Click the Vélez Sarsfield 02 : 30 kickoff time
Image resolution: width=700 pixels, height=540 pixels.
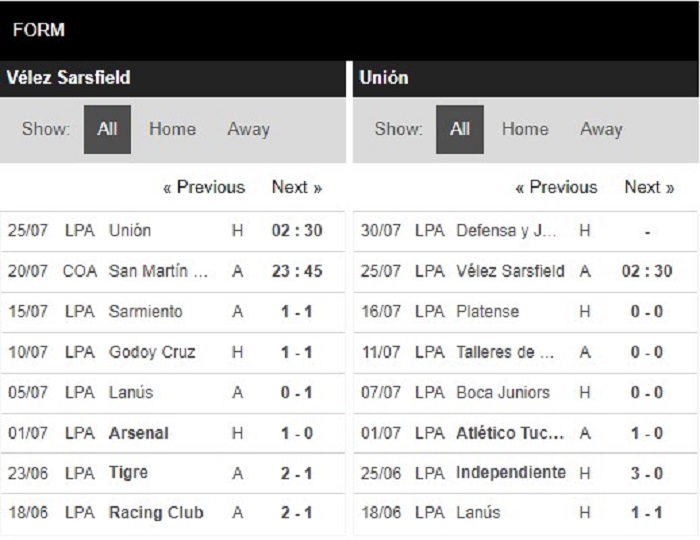point(647,271)
